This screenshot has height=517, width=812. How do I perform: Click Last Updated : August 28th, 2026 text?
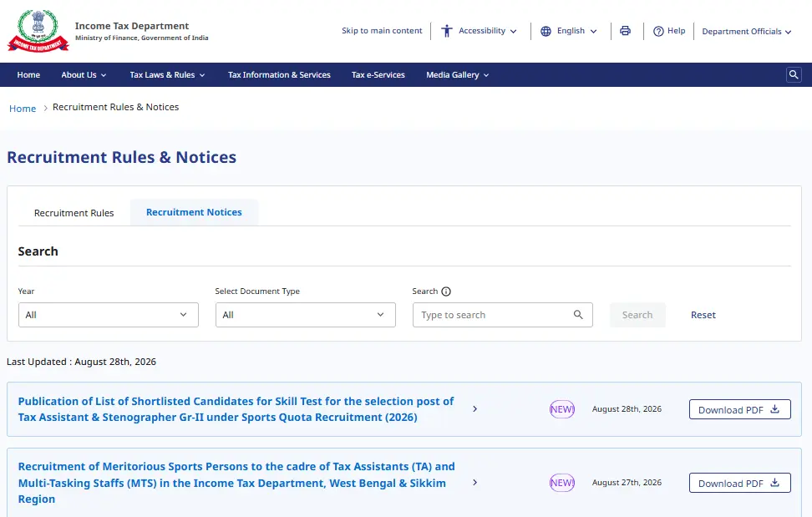(x=81, y=362)
